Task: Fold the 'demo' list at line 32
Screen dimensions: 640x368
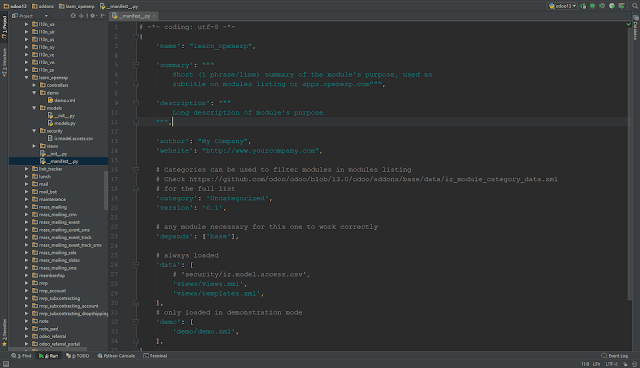Action: tap(136, 321)
